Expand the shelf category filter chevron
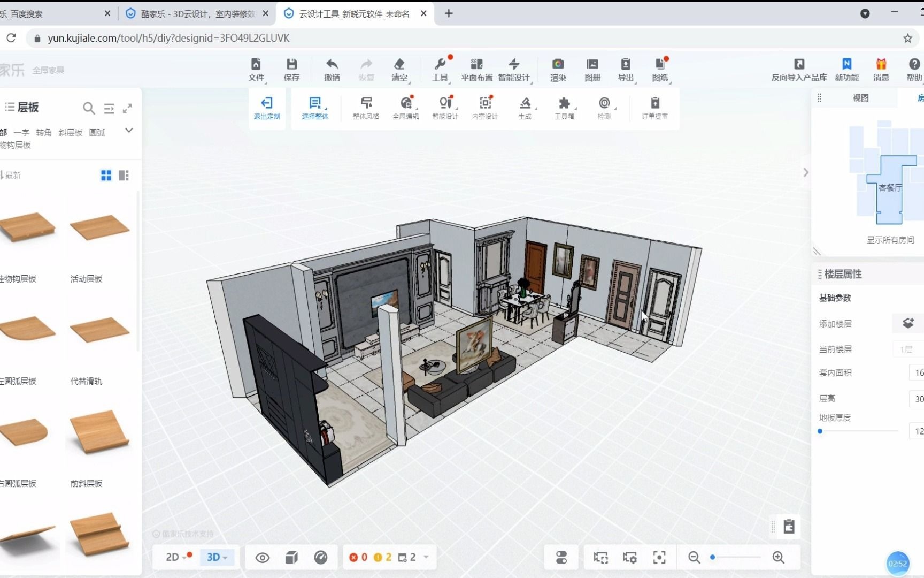The width and height of the screenshot is (924, 578). click(129, 131)
